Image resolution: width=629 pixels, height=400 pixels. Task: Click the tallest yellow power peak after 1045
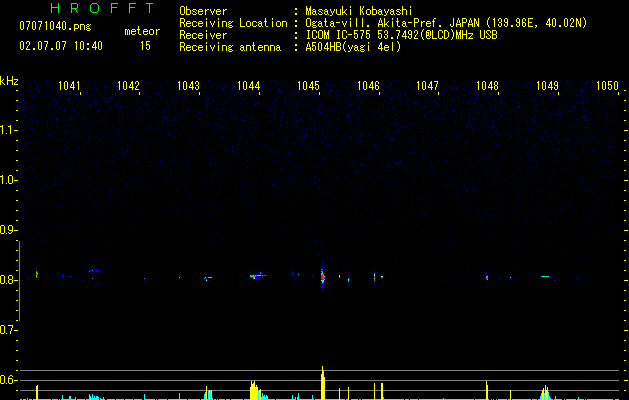[x=323, y=383]
